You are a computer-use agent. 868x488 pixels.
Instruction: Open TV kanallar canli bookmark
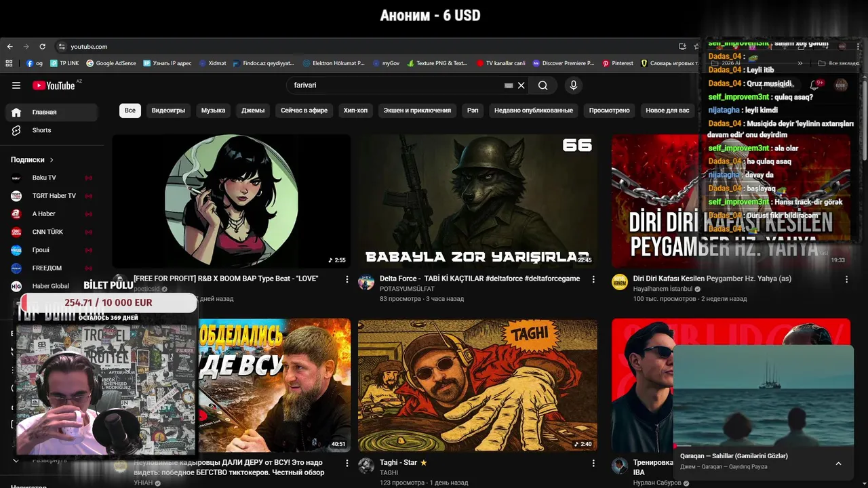[500, 63]
